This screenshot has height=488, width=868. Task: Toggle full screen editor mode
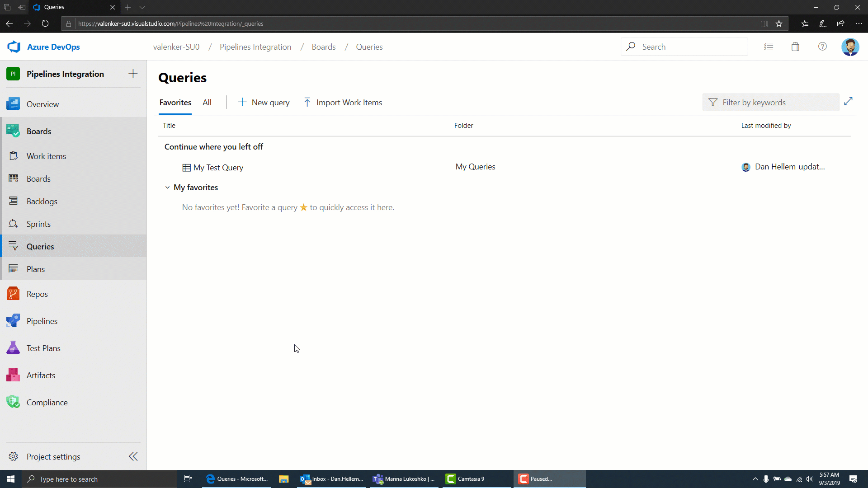click(850, 101)
